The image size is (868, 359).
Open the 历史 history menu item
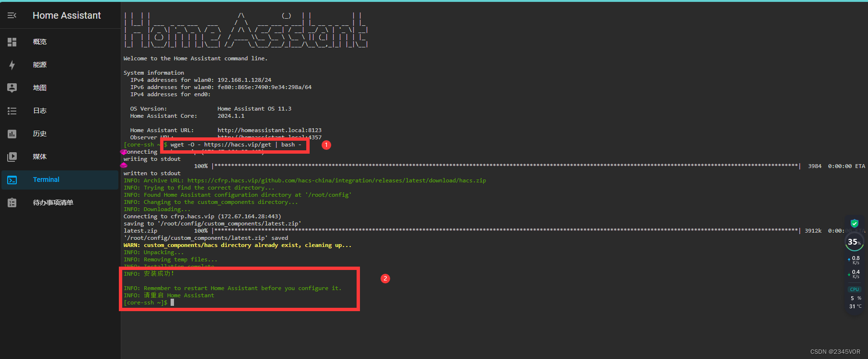(x=60, y=134)
